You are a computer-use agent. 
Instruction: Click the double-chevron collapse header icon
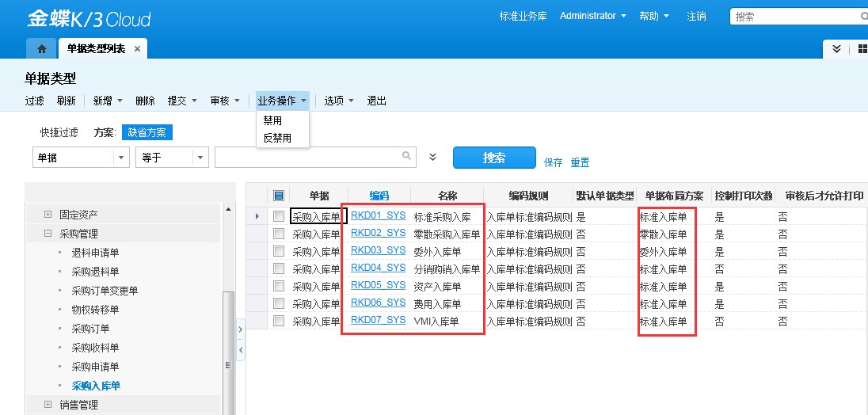[837, 49]
